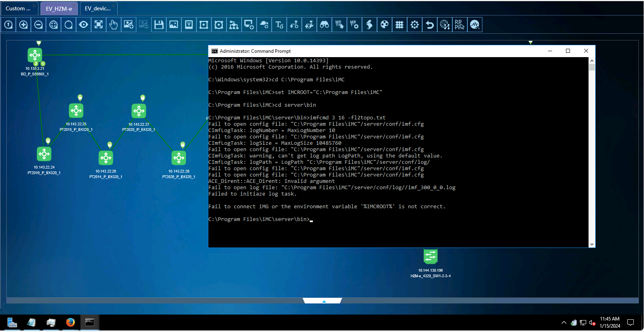Close the Custom tab

[35, 6]
